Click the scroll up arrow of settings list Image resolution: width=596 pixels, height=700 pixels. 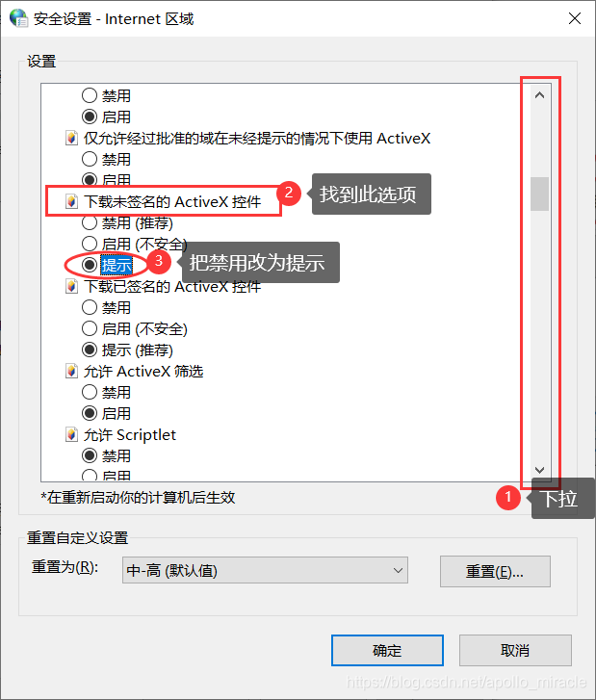pos(539,95)
